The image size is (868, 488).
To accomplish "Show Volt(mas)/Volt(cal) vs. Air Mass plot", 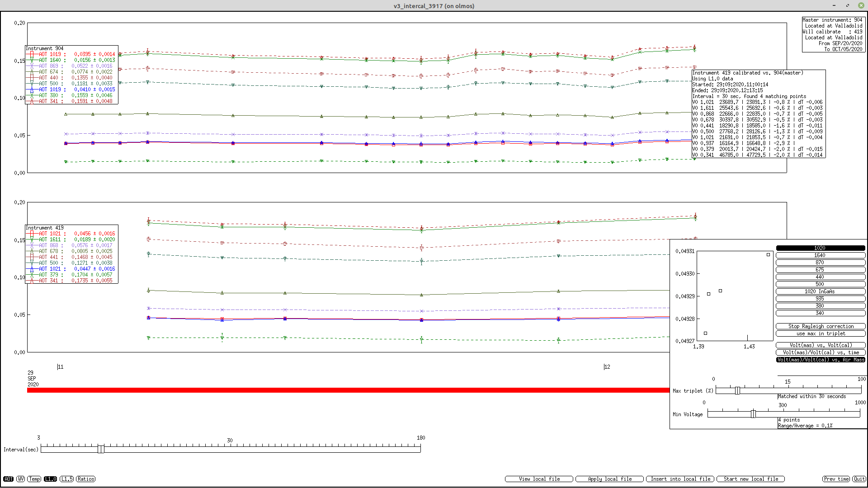I will 820,360.
